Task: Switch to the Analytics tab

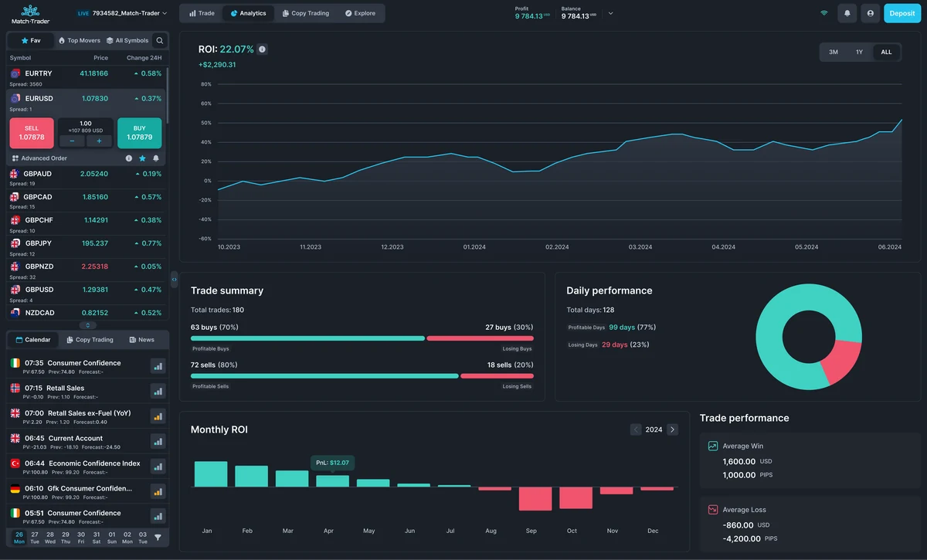Action: pos(248,13)
